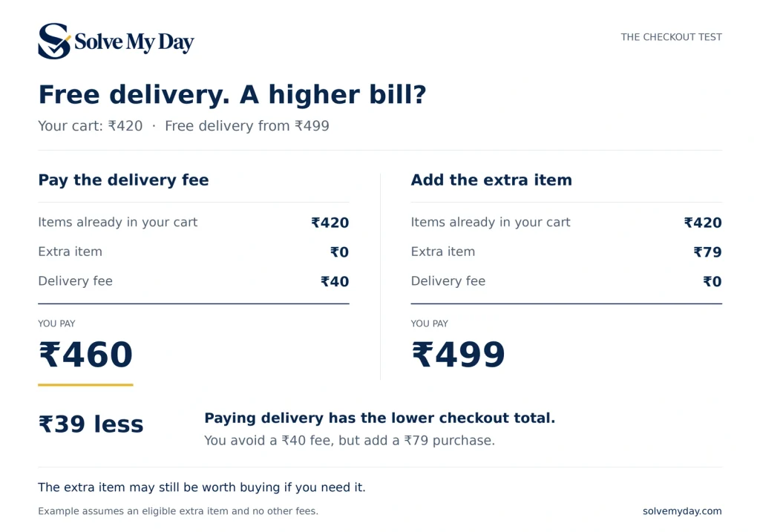Click the ₹0 delivery fee in right column
Viewport: 760px width, 532px height.
coord(712,281)
